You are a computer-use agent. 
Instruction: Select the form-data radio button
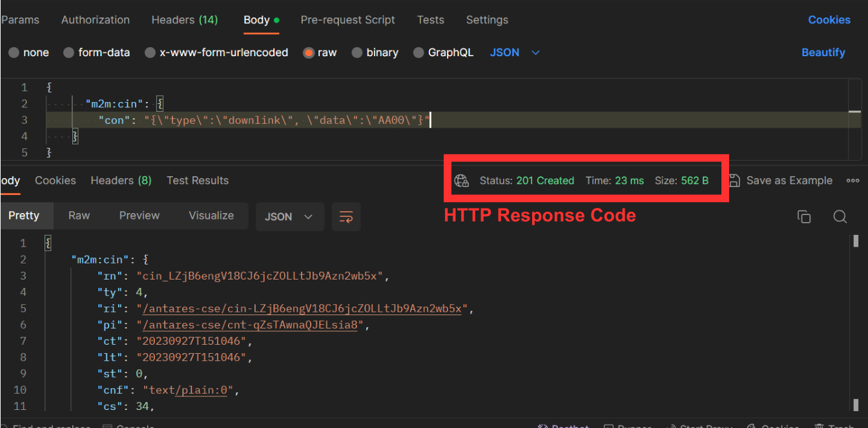[x=69, y=53]
